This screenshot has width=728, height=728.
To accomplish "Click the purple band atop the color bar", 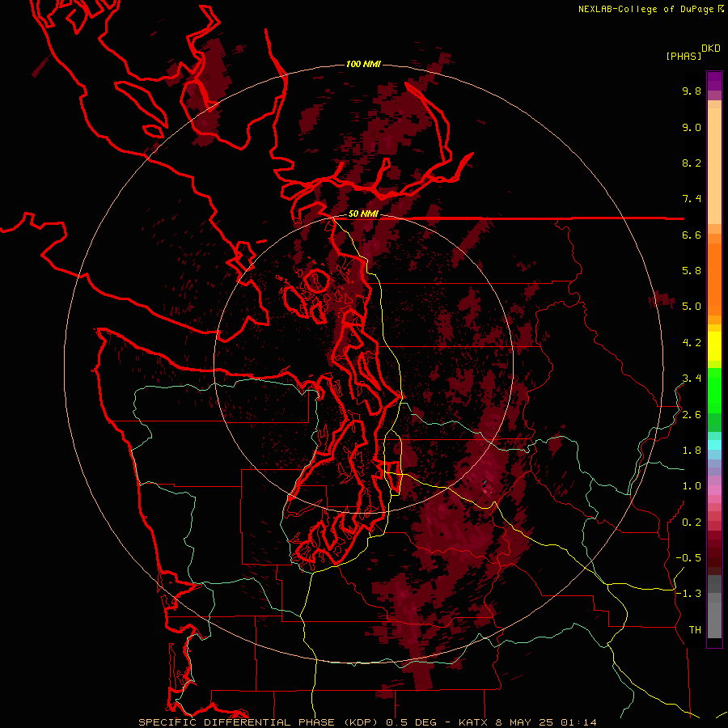I will (x=714, y=81).
